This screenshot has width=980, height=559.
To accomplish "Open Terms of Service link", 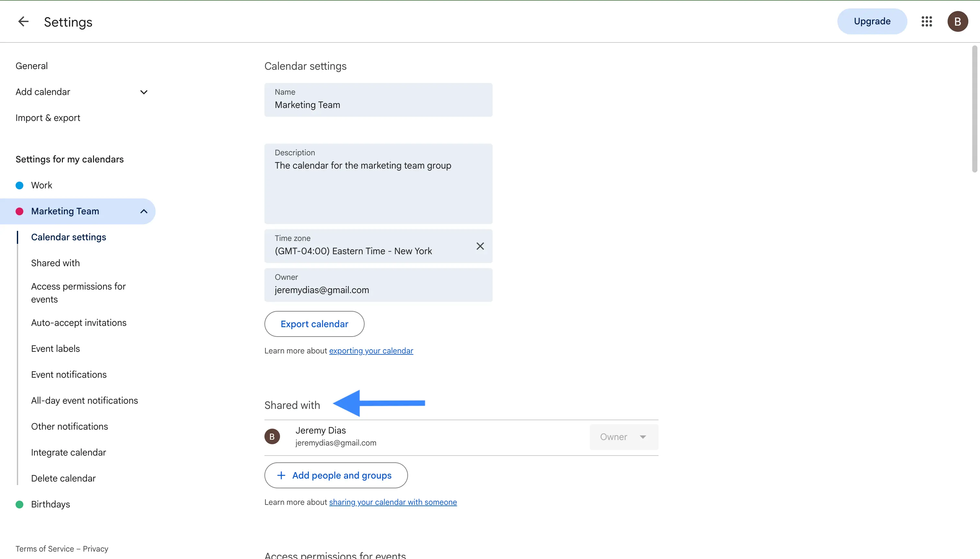I will pos(44,549).
